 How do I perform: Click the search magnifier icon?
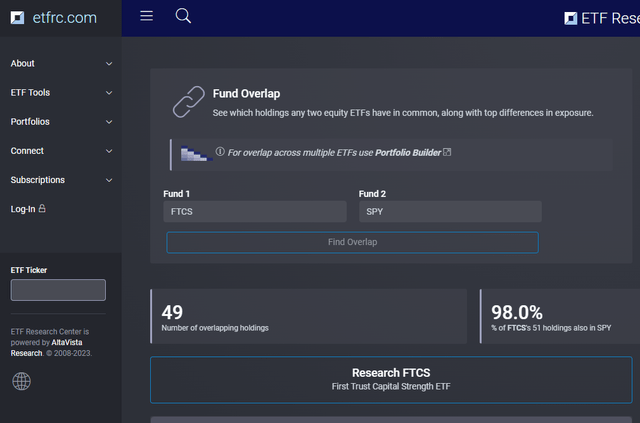(183, 16)
